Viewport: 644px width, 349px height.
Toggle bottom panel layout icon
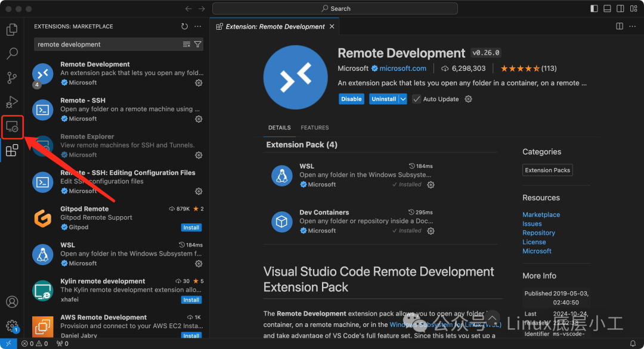click(607, 8)
